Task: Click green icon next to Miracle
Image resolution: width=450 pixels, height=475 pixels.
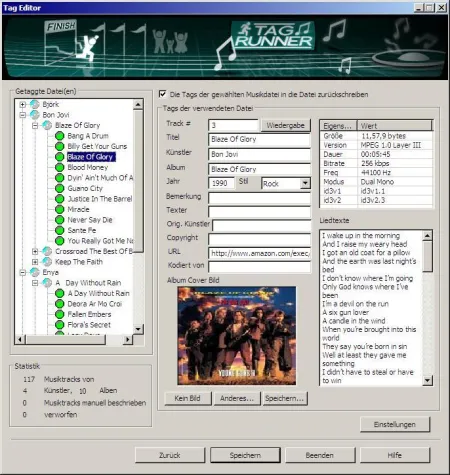Action: [60, 209]
